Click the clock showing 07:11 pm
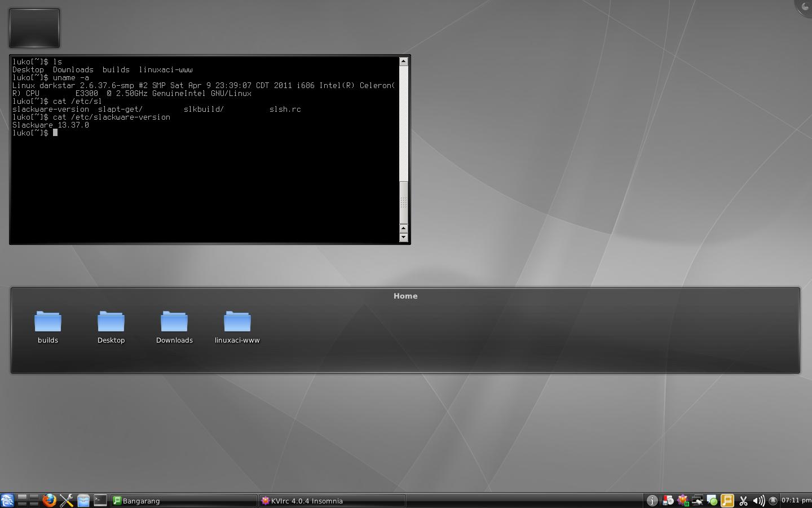This screenshot has height=508, width=812. [796, 500]
